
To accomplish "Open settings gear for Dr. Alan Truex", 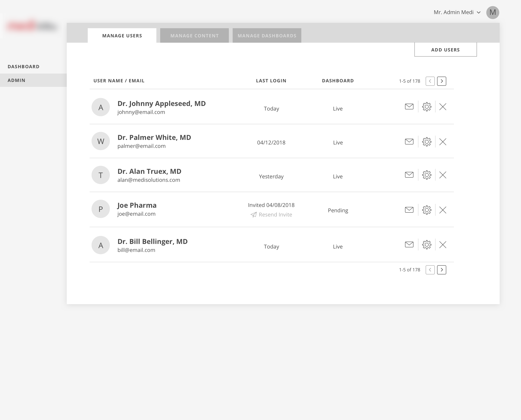I will coord(427,175).
